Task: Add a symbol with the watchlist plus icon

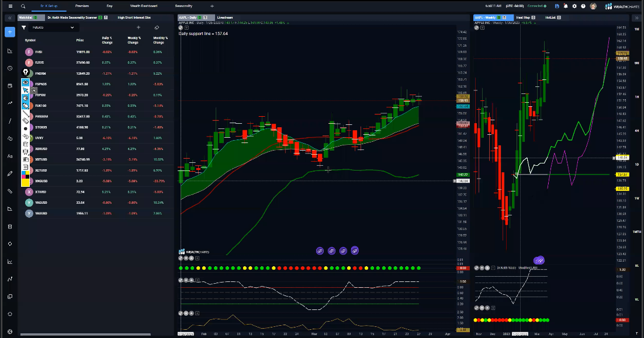Action: click(x=139, y=27)
